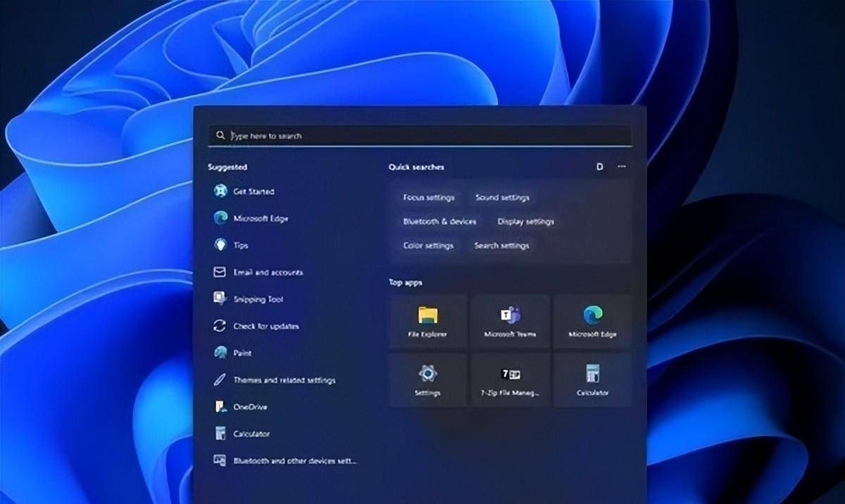Pick the Color settings quick search
Image resolution: width=845 pixels, height=504 pixels.
pyautogui.click(x=428, y=246)
